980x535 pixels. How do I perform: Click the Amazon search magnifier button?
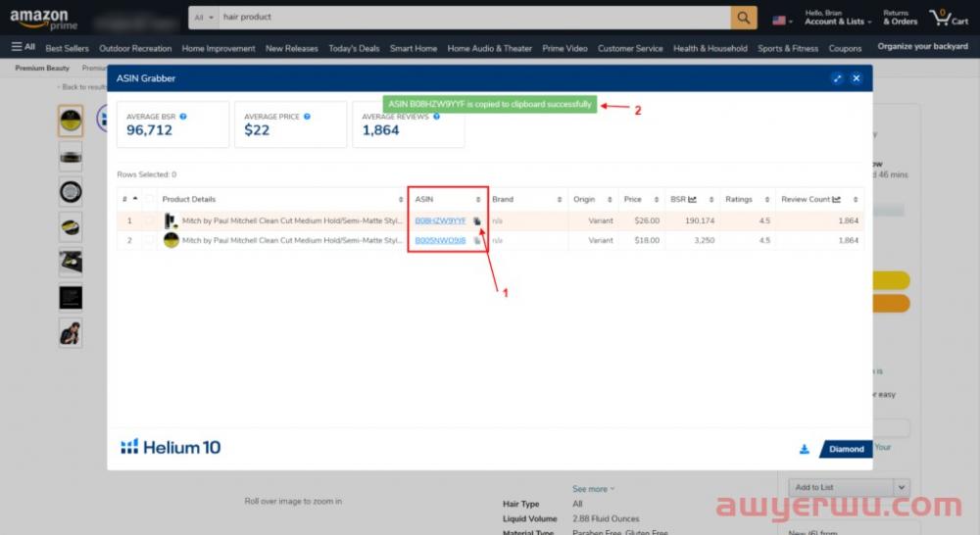pyautogui.click(x=743, y=18)
